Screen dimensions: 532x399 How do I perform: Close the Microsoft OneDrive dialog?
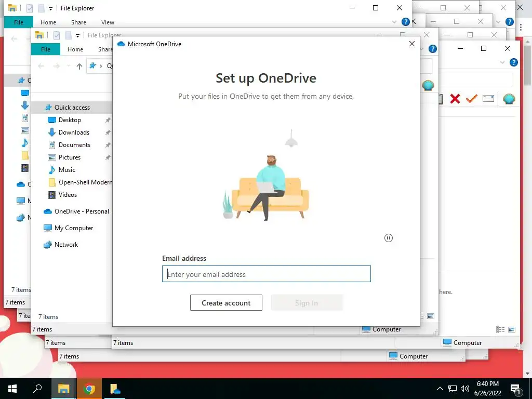click(412, 44)
